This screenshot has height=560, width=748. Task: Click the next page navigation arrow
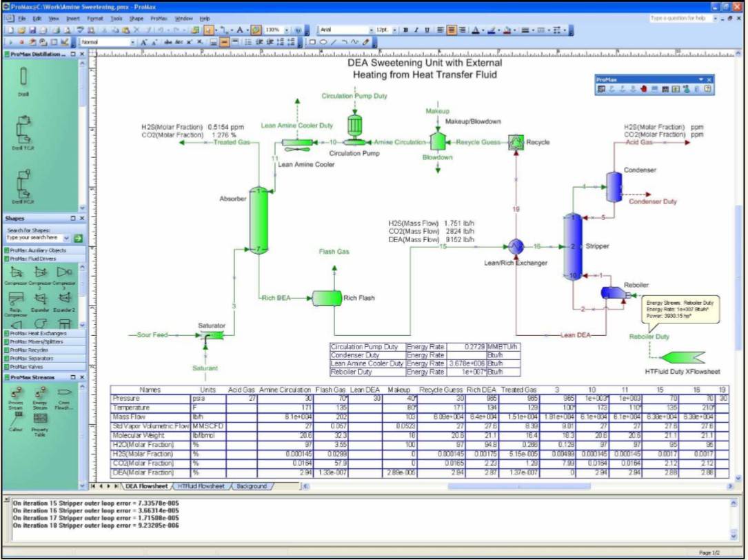[109, 486]
